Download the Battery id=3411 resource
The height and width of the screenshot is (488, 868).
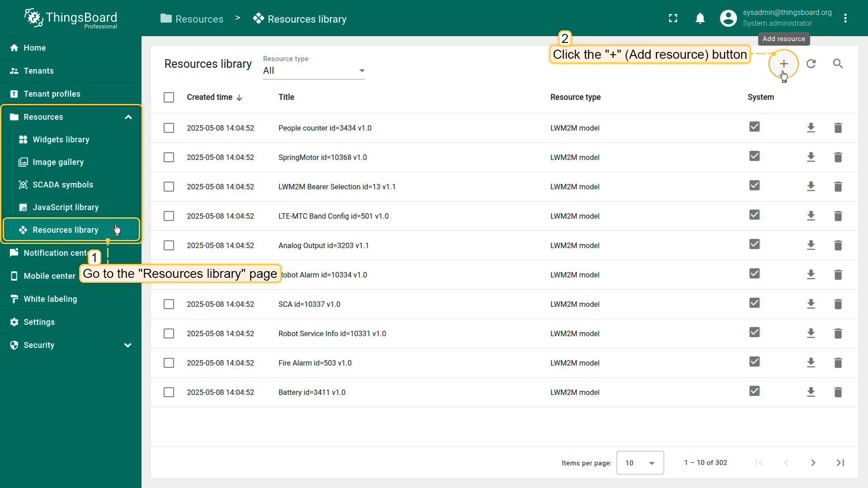[x=811, y=392]
